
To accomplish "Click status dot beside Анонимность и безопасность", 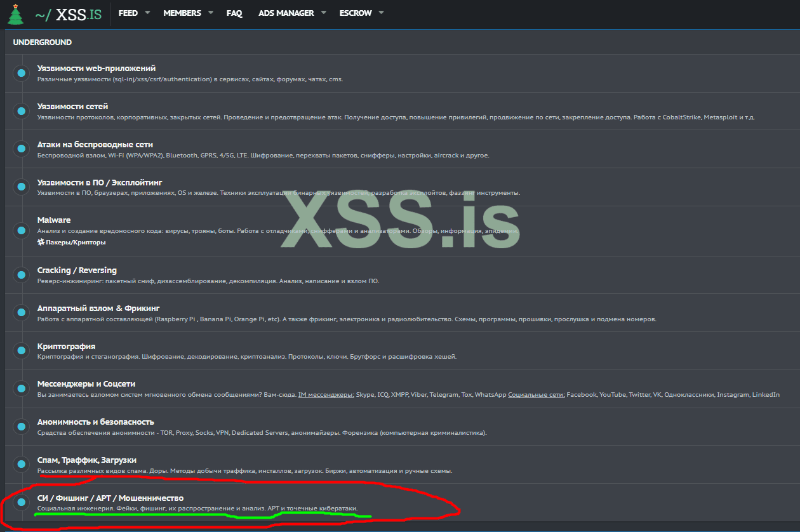I will click(22, 427).
